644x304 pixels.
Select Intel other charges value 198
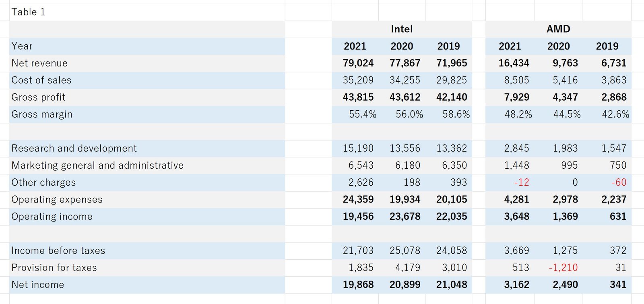coord(412,182)
